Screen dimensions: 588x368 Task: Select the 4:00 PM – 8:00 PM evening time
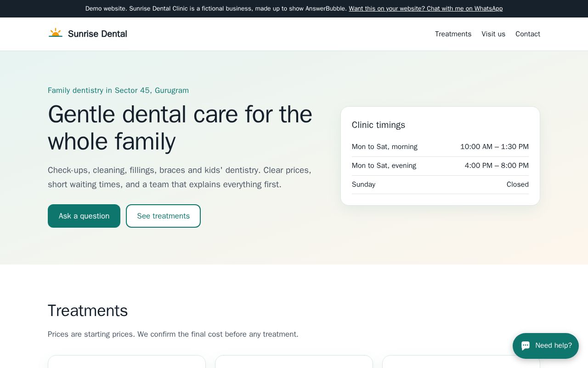pos(497,166)
